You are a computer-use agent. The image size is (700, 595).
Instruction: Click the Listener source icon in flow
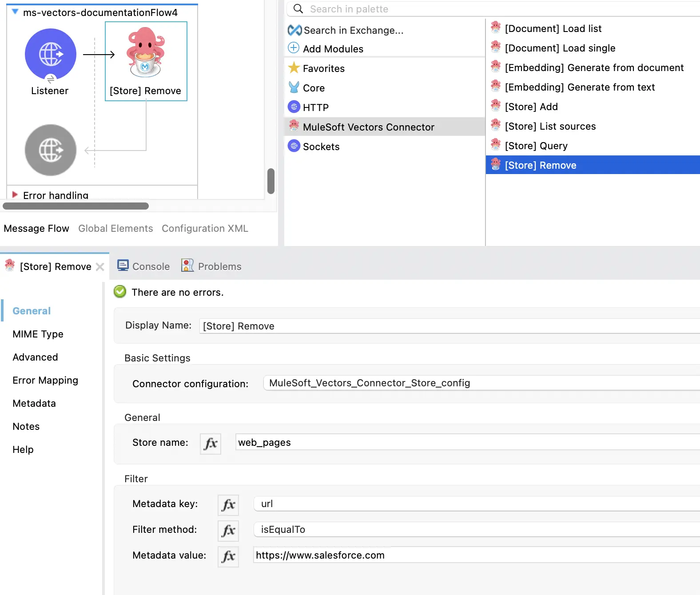point(51,54)
